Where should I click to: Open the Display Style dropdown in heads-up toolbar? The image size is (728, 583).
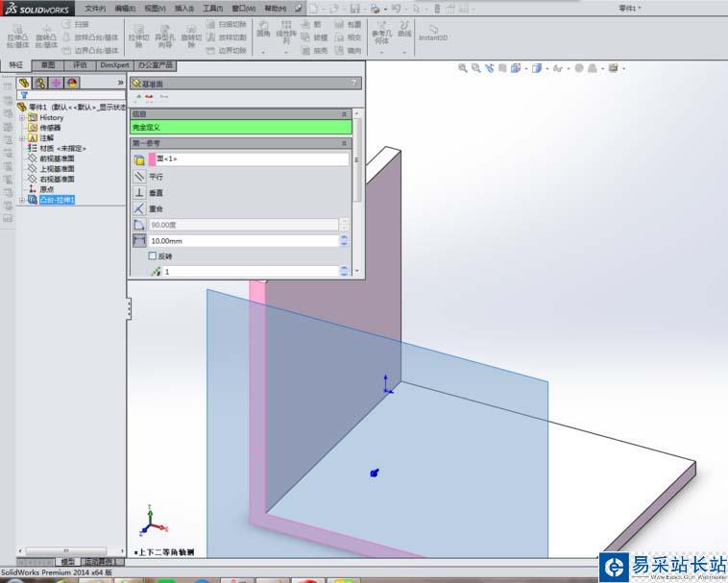point(547,69)
